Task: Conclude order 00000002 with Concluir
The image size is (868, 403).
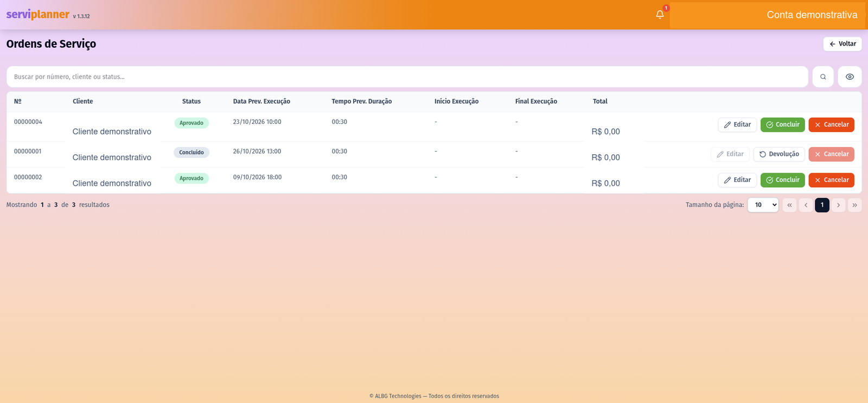Action: (782, 180)
